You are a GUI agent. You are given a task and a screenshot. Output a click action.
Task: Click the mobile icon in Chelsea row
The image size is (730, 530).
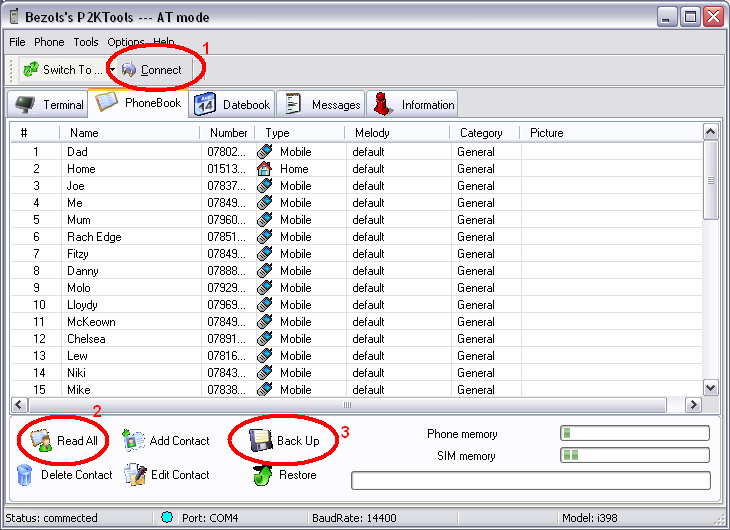[264, 339]
